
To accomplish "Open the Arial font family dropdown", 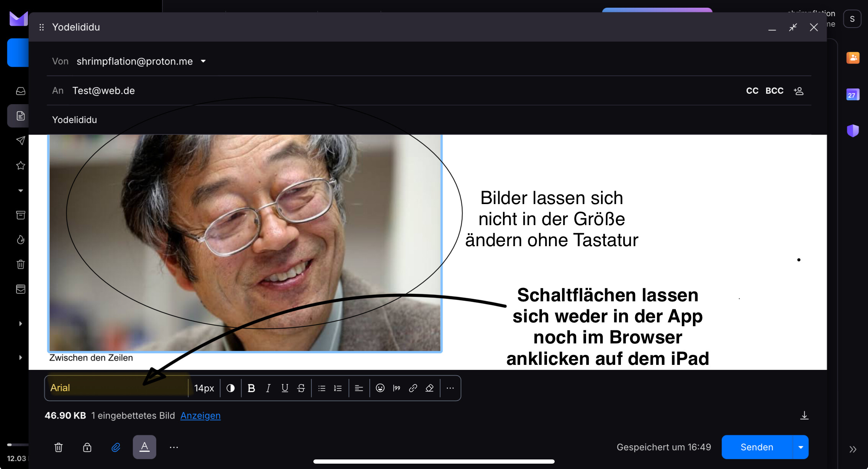I will coord(118,388).
